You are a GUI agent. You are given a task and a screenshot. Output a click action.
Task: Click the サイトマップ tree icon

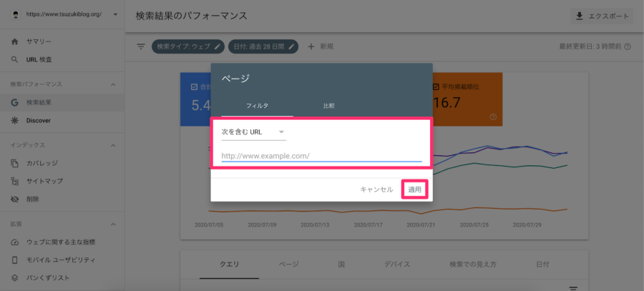15,181
